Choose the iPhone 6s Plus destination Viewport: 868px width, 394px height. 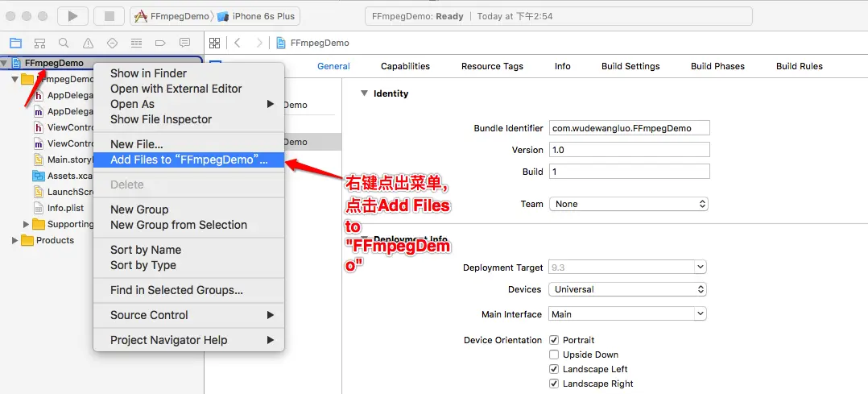click(258, 16)
